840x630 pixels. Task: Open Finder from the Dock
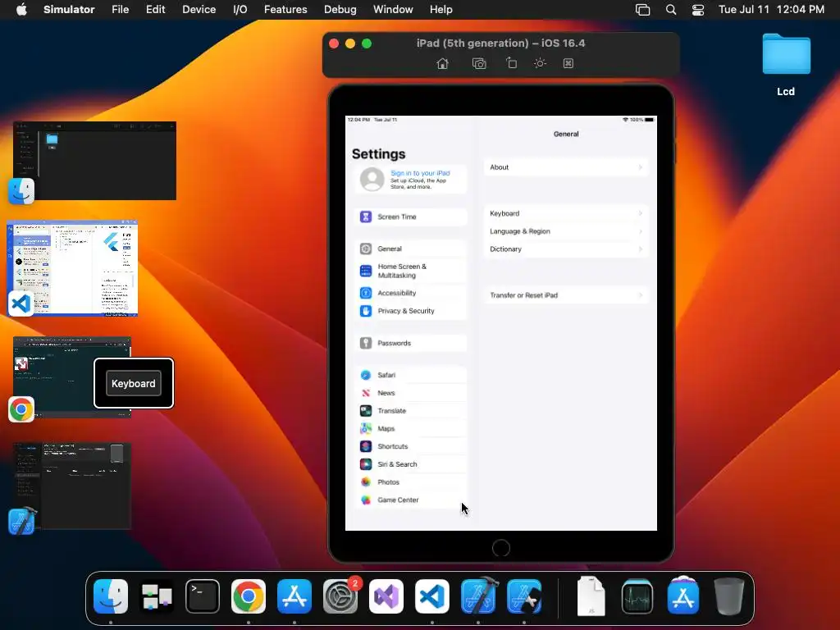pyautogui.click(x=111, y=596)
